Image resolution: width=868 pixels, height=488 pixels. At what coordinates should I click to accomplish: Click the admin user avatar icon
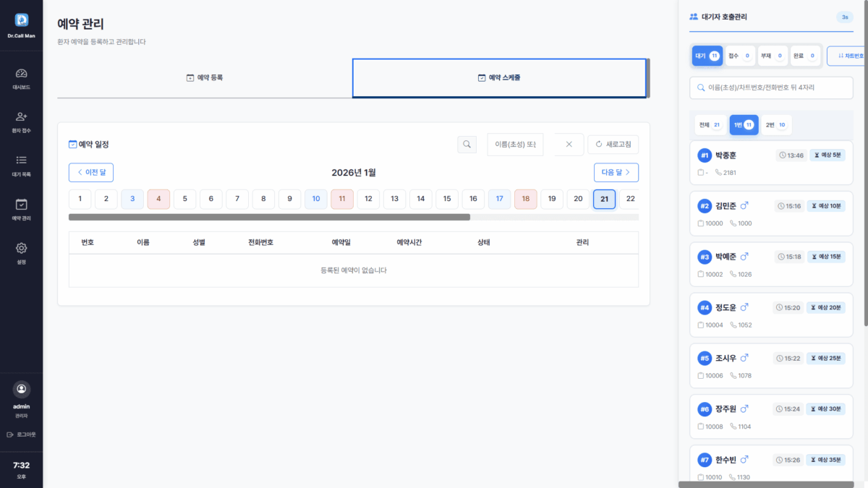pos(21,389)
